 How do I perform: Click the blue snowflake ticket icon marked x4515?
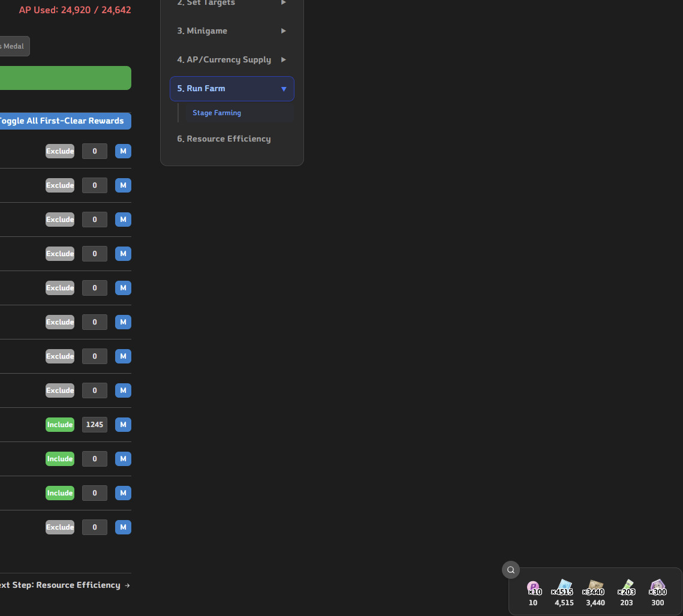(564, 588)
